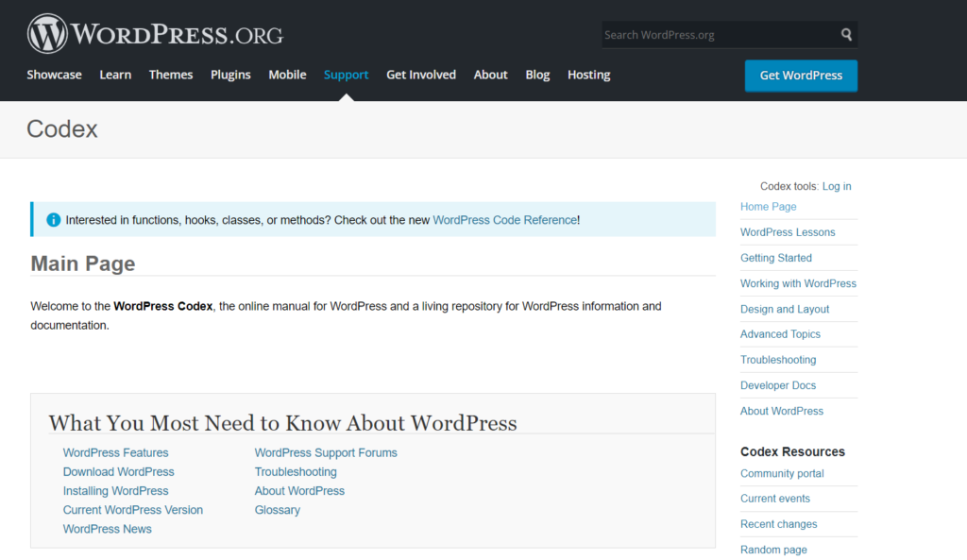Open the Hosting navigation item

click(589, 75)
